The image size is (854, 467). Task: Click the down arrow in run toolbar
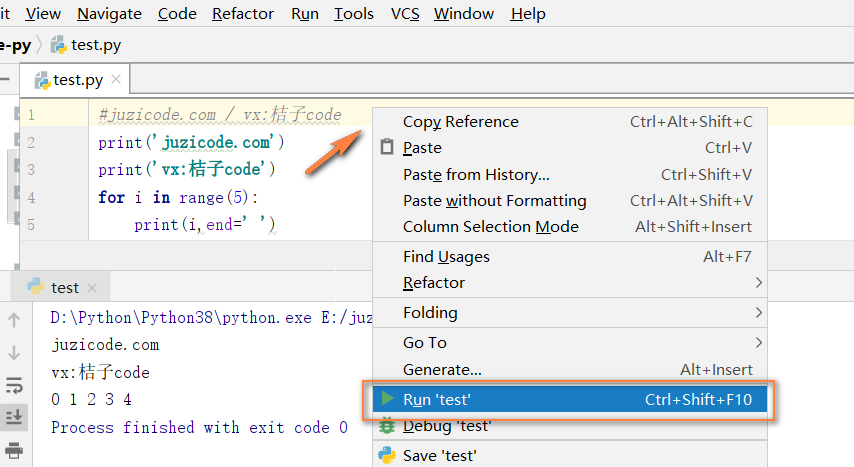tap(14, 353)
